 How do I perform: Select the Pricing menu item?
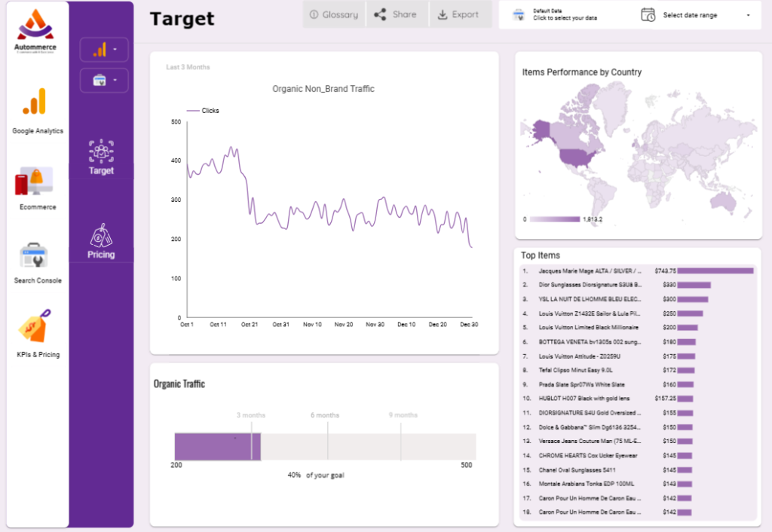pyautogui.click(x=102, y=241)
